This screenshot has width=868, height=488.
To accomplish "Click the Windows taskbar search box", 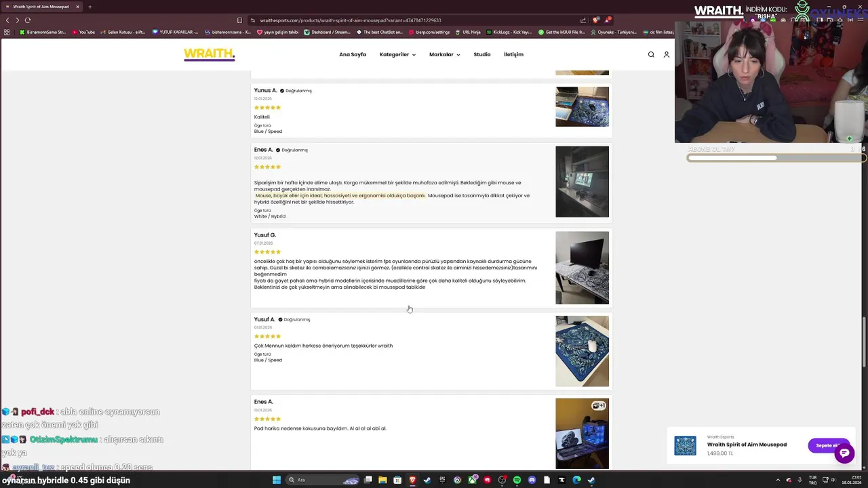I will (x=322, y=480).
